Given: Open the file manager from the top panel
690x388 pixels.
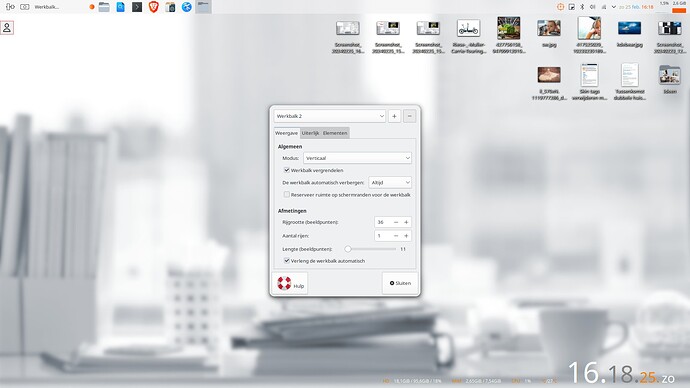Looking at the screenshot, I should (x=104, y=7).
